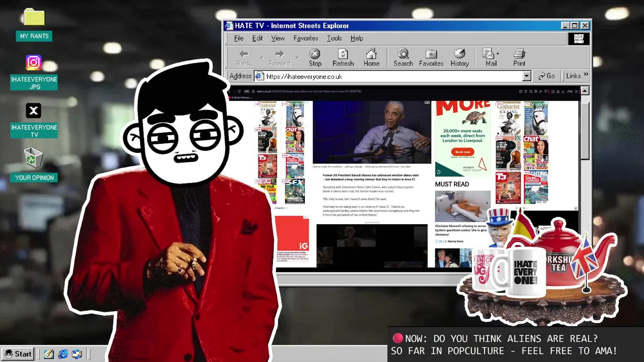
Task: Click the embedded dark video player below article
Action: click(x=372, y=246)
